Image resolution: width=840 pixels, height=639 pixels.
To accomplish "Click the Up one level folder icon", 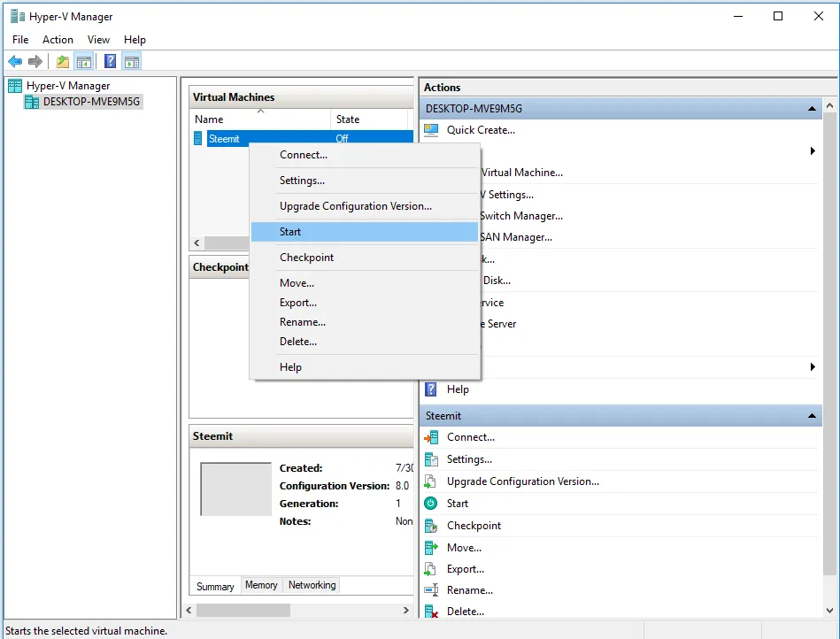I will 63,62.
